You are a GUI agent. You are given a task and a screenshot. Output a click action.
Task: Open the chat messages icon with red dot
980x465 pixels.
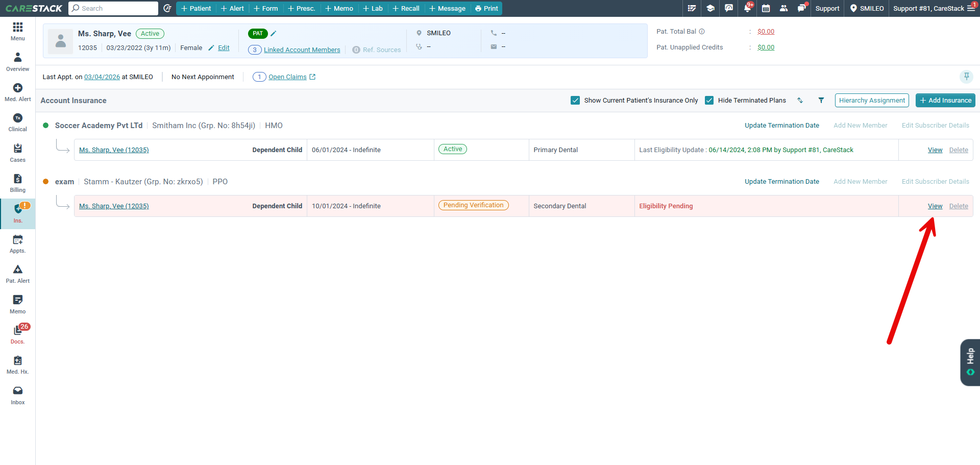pos(802,8)
